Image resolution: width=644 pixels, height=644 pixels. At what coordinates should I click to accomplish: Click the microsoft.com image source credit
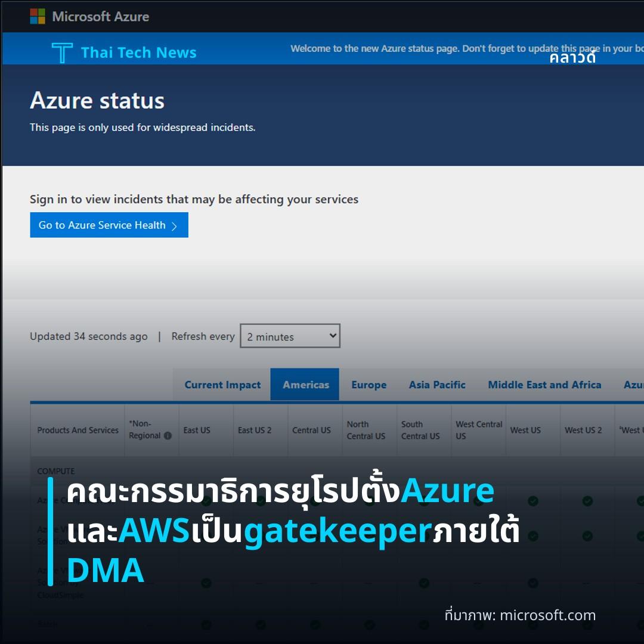click(x=520, y=615)
